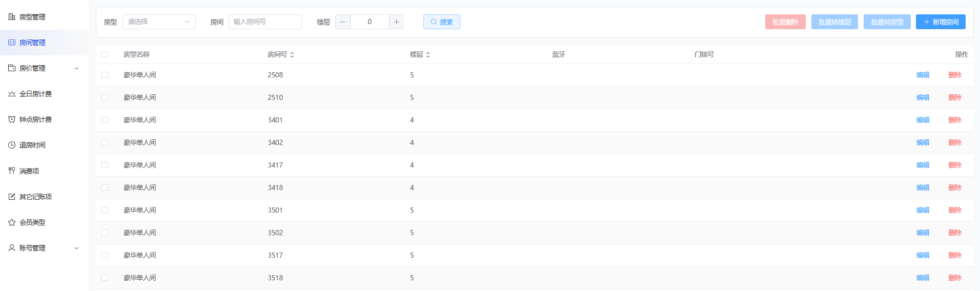
Task: Open 会员类型 menu item
Action: pyautogui.click(x=44, y=222)
